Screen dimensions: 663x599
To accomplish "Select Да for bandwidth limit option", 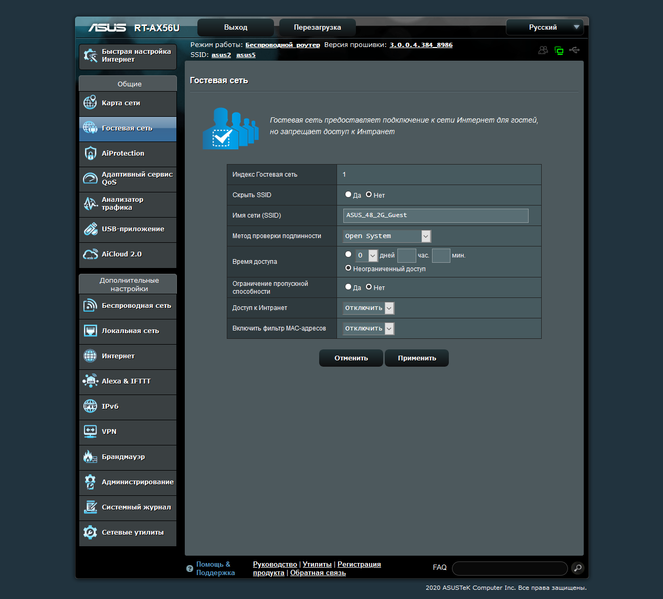I will coord(348,287).
